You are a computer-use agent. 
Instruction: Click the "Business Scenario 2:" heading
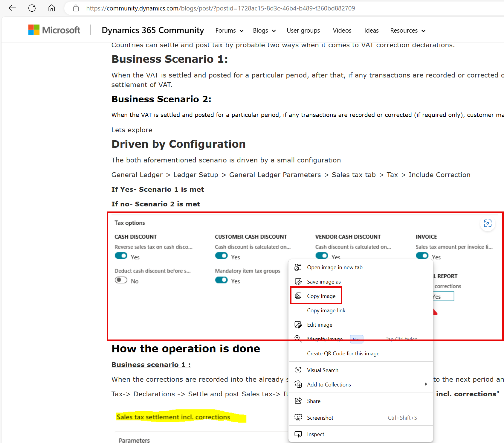[161, 99]
